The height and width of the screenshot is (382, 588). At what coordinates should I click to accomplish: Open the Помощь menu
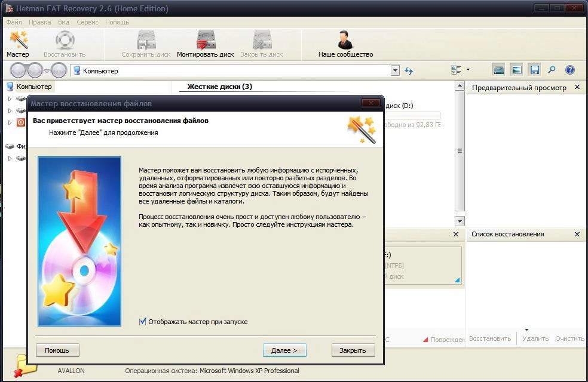(x=117, y=22)
